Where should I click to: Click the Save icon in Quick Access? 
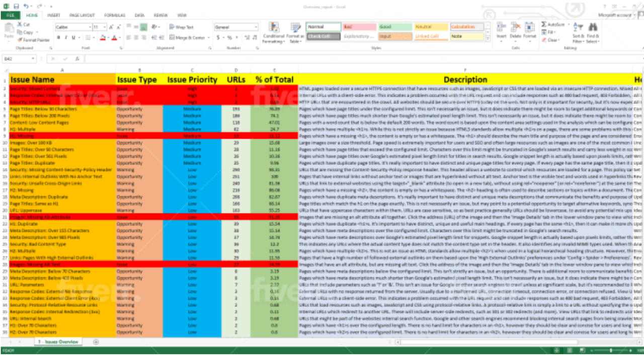pos(16,6)
